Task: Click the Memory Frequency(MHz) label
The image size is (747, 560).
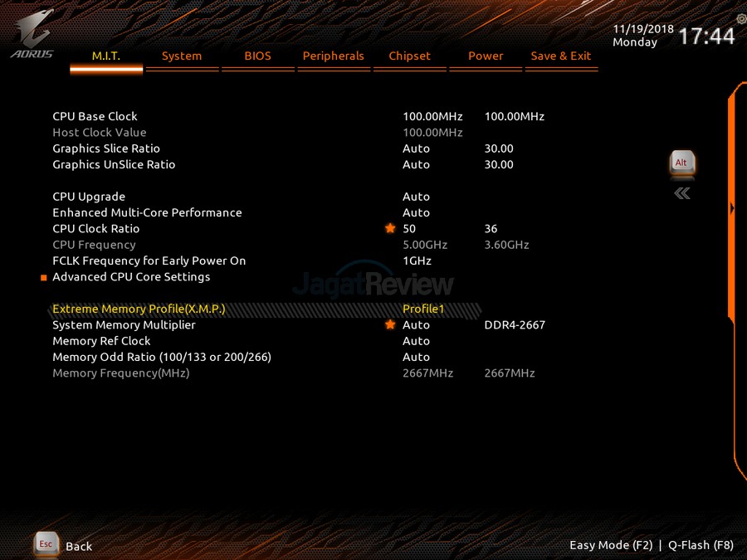Action: pyautogui.click(x=121, y=373)
